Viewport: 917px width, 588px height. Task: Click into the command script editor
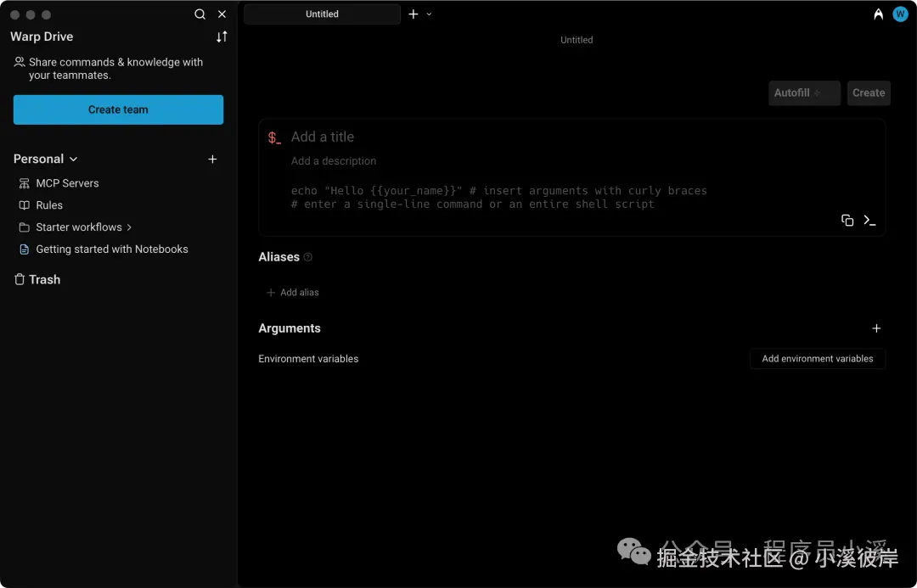[x=499, y=197]
